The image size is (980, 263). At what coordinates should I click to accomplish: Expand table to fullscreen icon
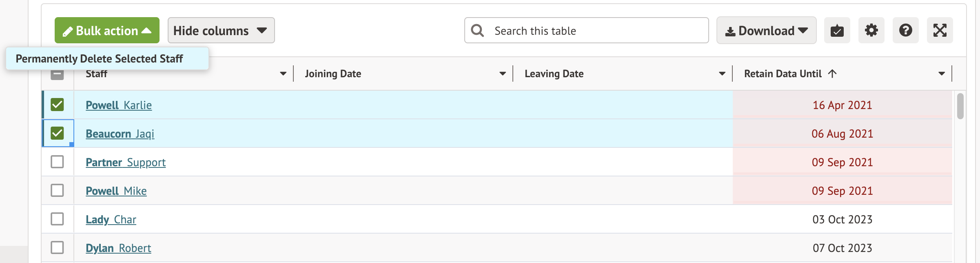pos(940,31)
